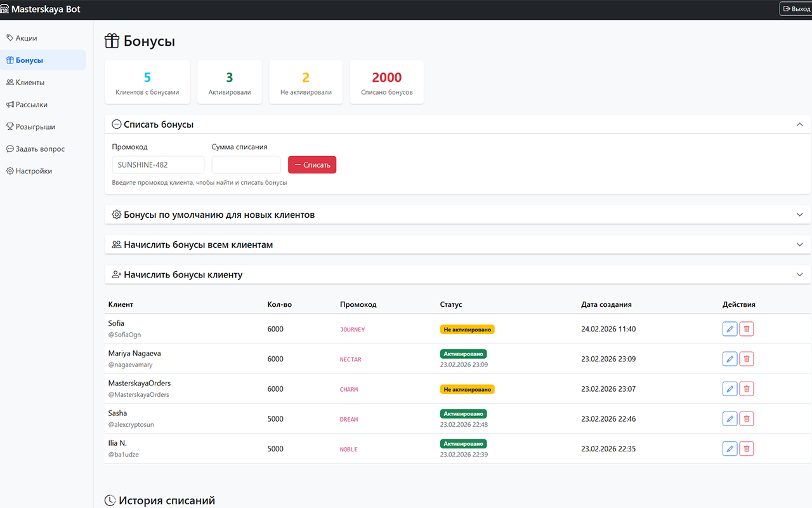Viewport: 812px width, 508px height.
Task: Focus the Промокод input field
Action: [x=158, y=165]
